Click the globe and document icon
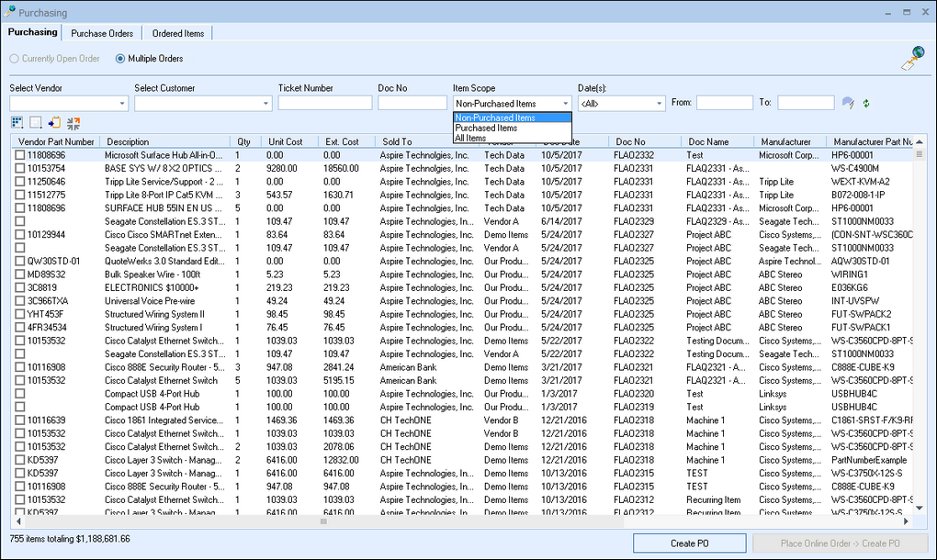937x560 pixels. (911, 59)
